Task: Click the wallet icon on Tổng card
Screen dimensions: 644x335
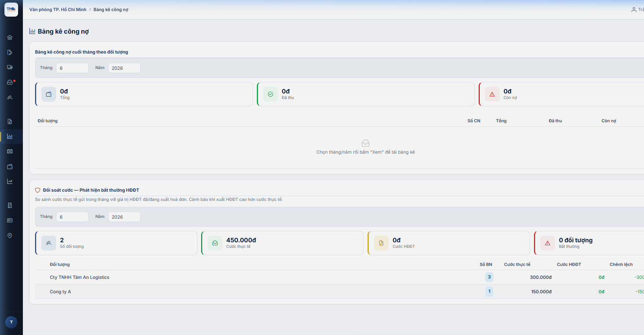Action: click(49, 94)
